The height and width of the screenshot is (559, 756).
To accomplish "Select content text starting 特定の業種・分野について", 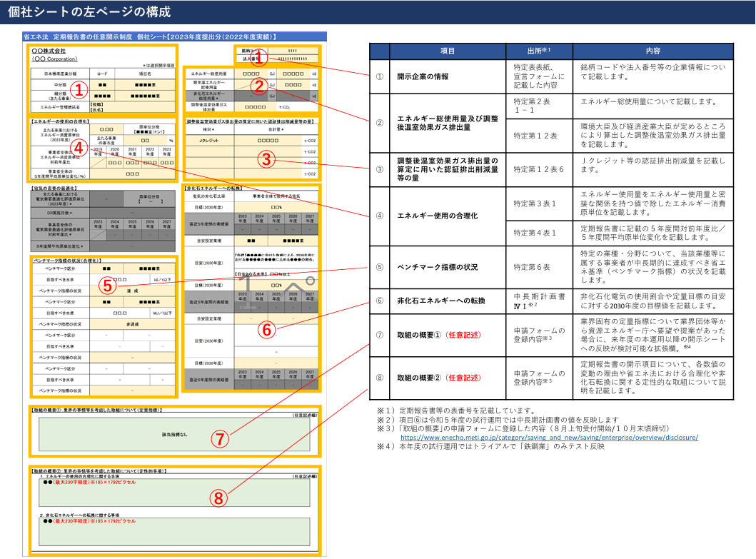I will tap(652, 267).
